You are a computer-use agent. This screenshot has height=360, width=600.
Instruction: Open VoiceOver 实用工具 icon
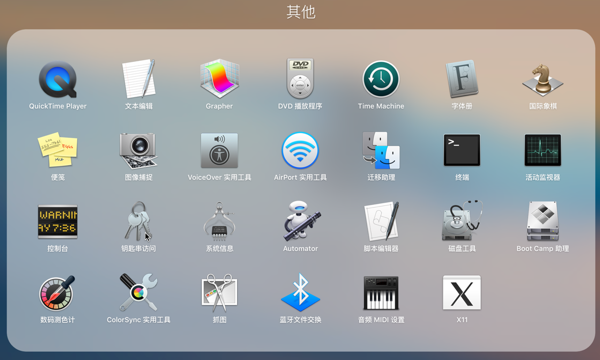point(219,150)
